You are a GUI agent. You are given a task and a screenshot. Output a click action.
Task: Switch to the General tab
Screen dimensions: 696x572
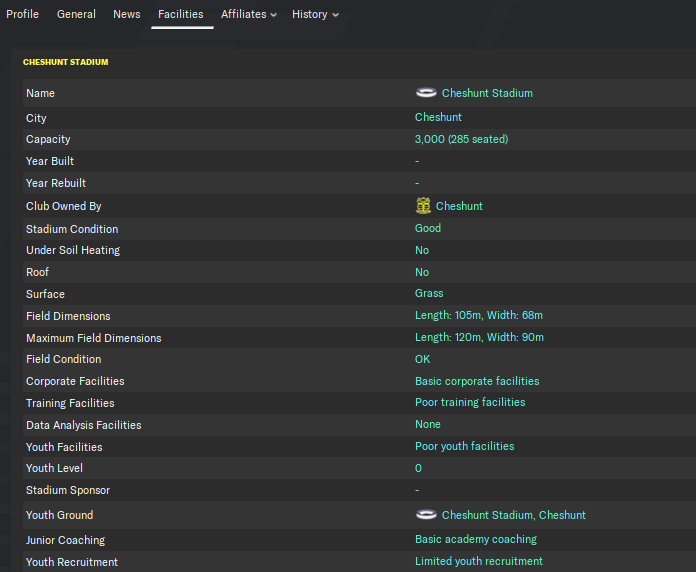click(x=77, y=14)
